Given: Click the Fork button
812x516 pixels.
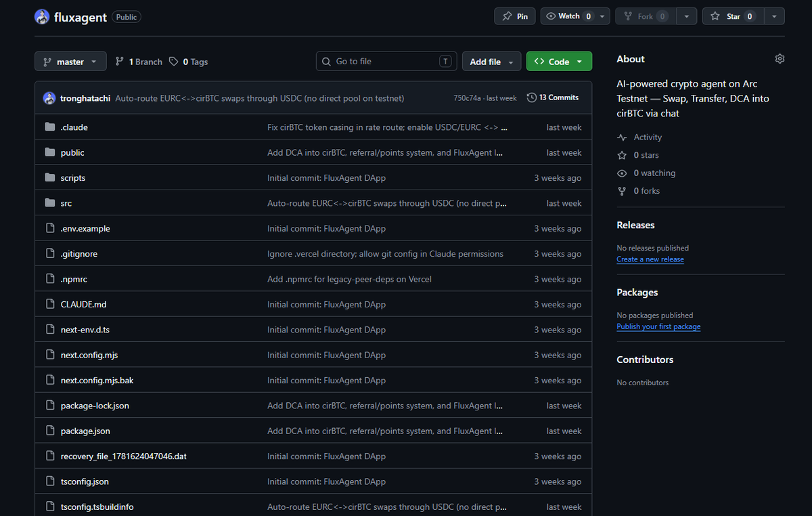Looking at the screenshot, I should 646,16.
